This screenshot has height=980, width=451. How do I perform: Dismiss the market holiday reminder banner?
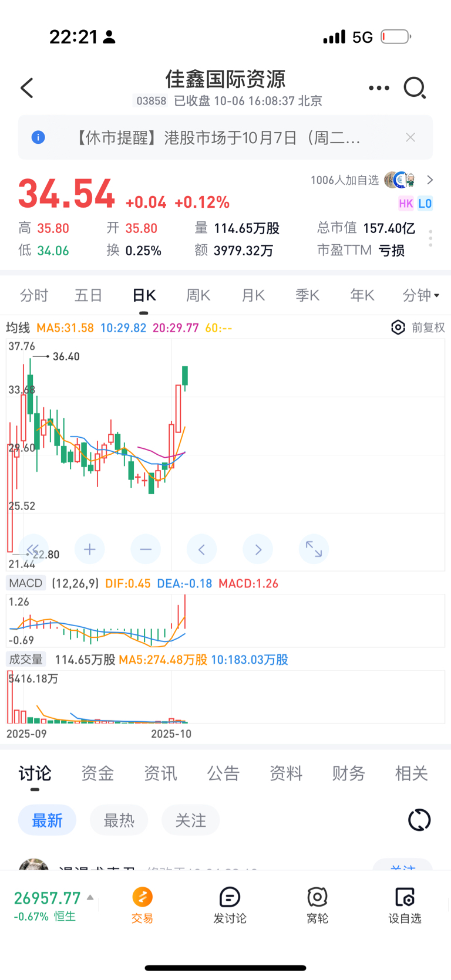pos(410,137)
